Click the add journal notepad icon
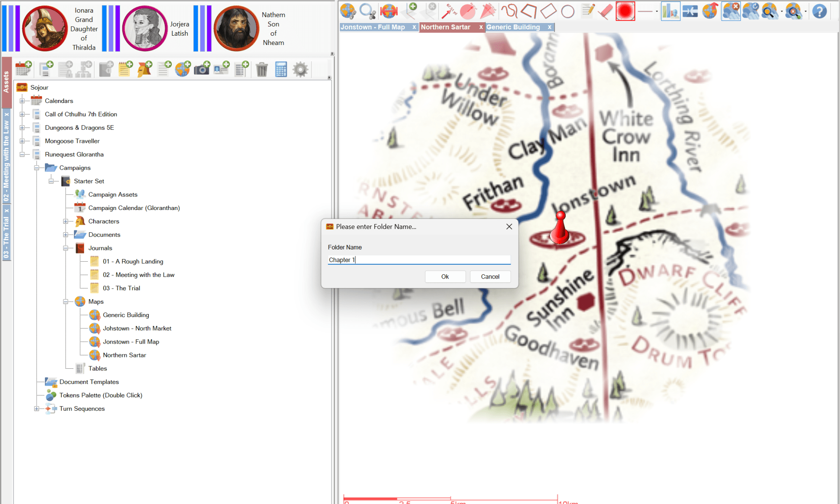Image resolution: width=840 pixels, height=504 pixels. [x=125, y=69]
